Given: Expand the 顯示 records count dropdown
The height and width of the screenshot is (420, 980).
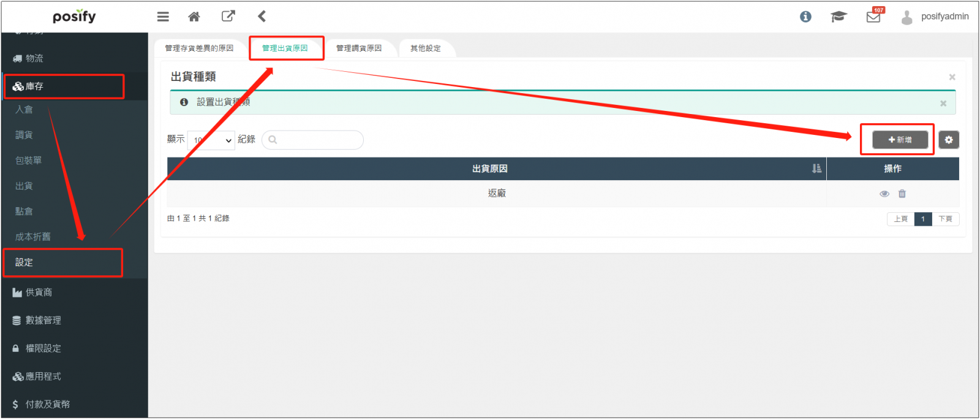Looking at the screenshot, I should coord(211,140).
